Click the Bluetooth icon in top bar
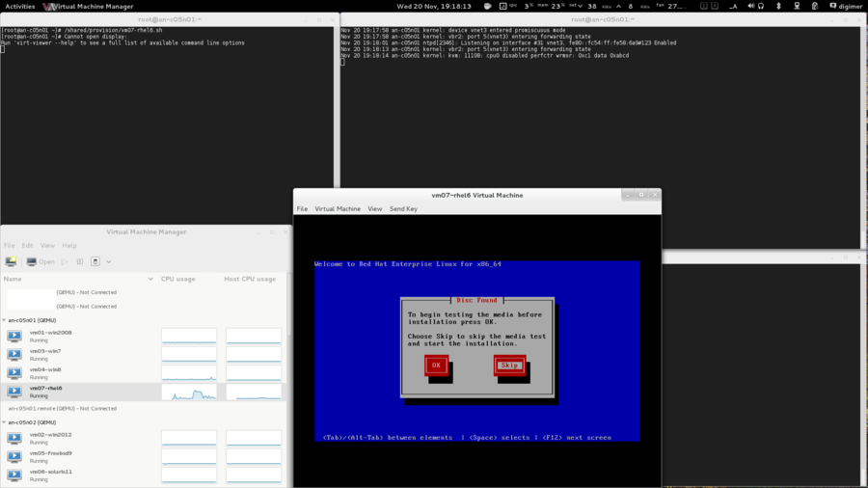The height and width of the screenshot is (488, 868). coord(778,6)
